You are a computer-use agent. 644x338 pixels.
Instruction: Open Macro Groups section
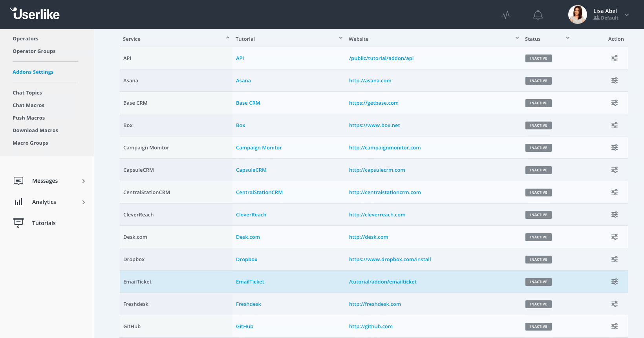pyautogui.click(x=30, y=143)
